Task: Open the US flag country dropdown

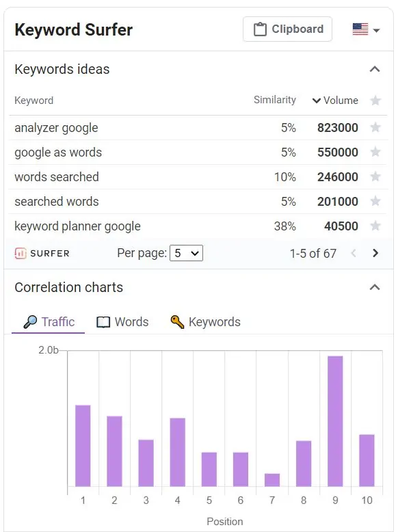Action: tap(366, 29)
